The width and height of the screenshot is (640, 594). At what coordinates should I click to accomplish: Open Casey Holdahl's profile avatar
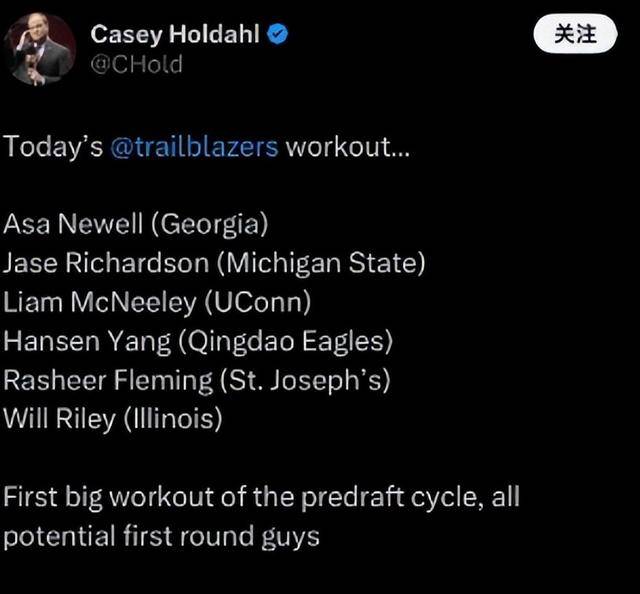click(40, 49)
